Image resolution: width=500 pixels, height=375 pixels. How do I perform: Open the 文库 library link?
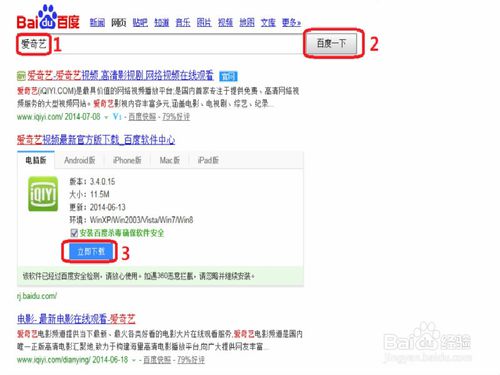point(268,23)
